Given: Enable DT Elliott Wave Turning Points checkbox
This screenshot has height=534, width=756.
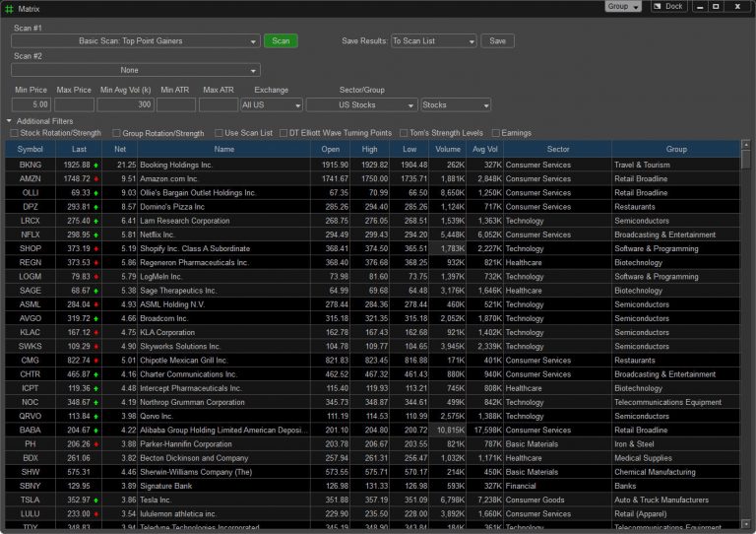Looking at the screenshot, I should (283, 133).
